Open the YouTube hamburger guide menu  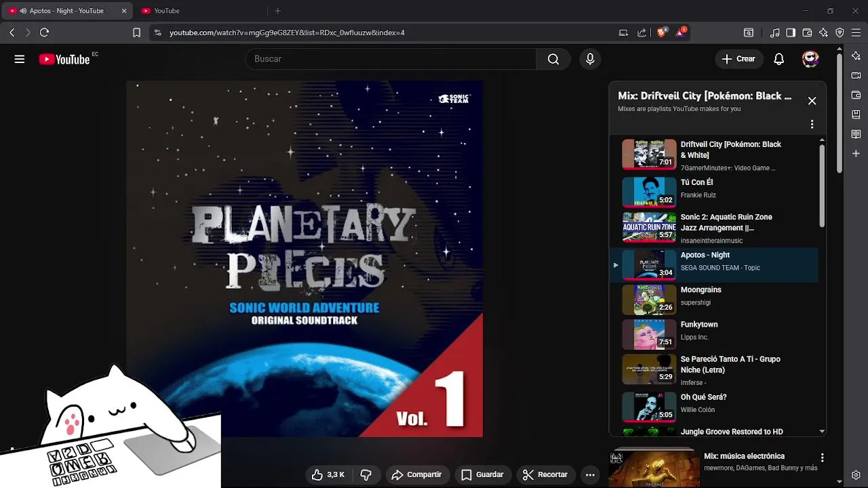(20, 59)
